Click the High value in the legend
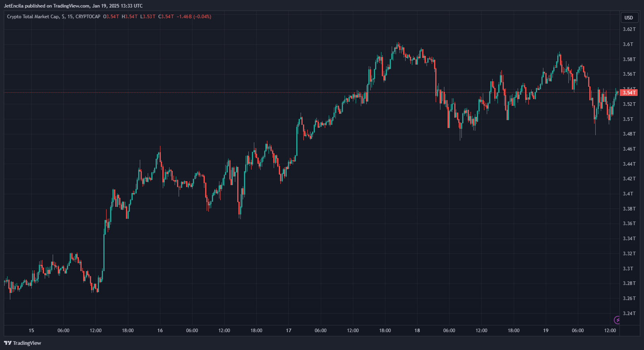 point(131,17)
